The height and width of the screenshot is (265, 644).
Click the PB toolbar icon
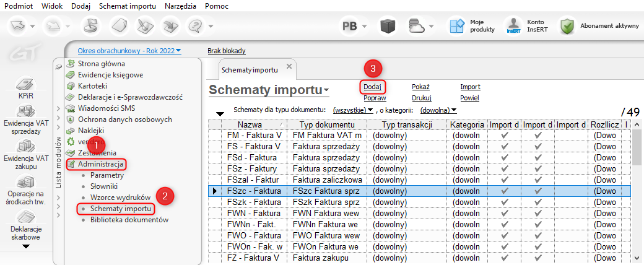pos(350,26)
